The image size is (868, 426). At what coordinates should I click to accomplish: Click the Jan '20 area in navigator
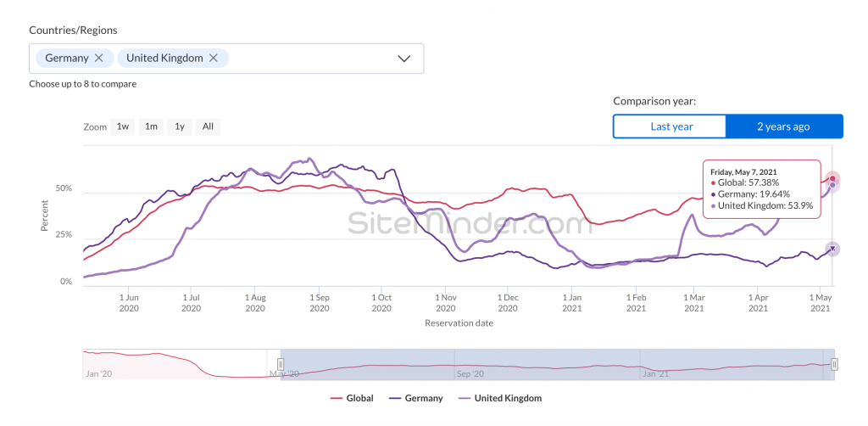[x=98, y=373]
